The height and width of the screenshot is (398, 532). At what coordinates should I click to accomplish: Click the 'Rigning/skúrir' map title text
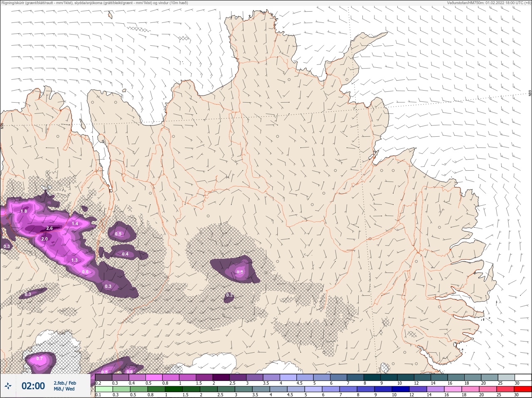(x=95, y=3)
